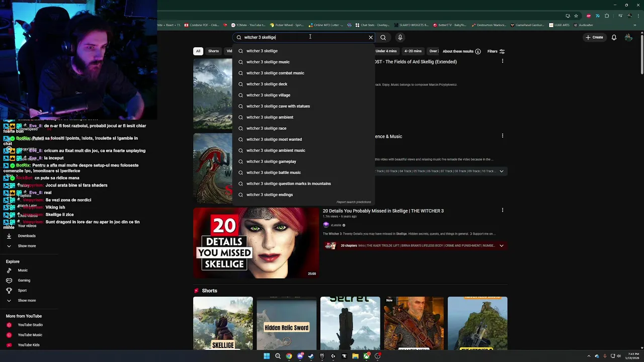This screenshot has width=644, height=362.
Task: Open Discord from the taskbar
Action: pos(300,356)
